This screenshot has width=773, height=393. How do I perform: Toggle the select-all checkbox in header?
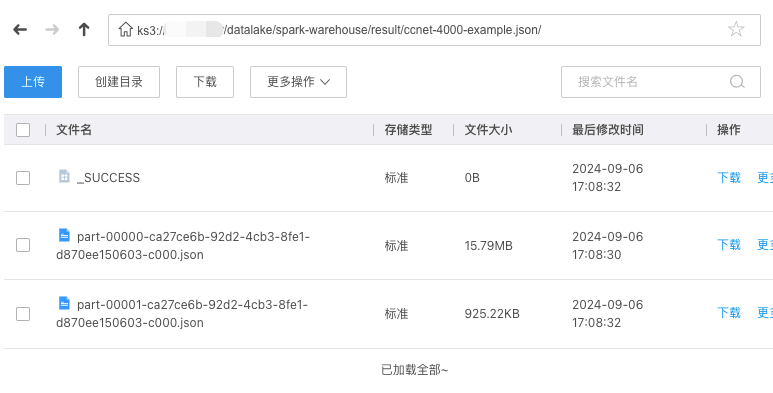(23, 130)
